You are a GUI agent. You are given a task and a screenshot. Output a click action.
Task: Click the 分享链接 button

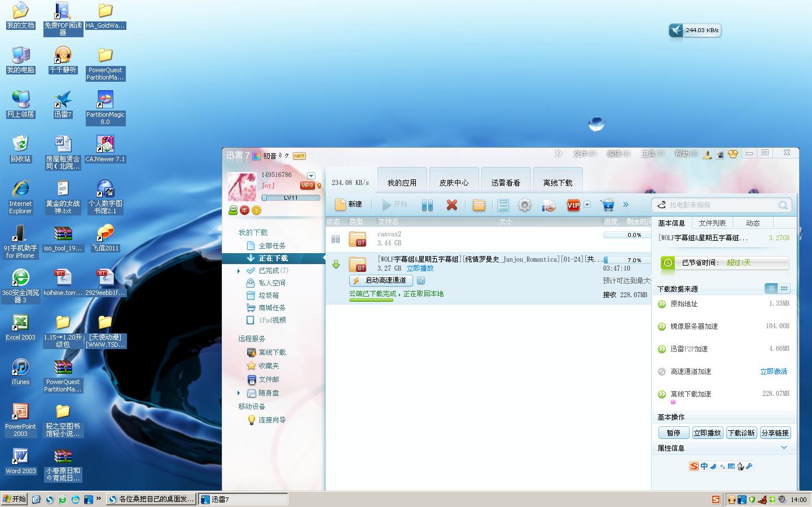(775, 433)
